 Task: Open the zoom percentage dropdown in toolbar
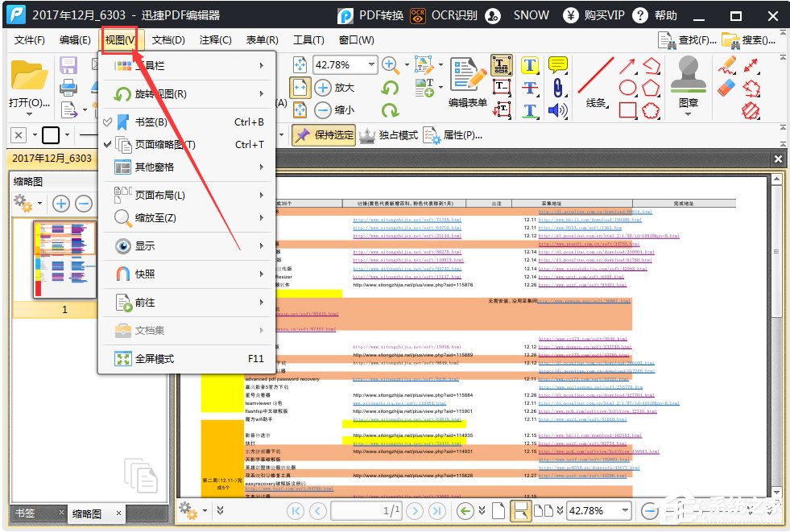pos(371,65)
